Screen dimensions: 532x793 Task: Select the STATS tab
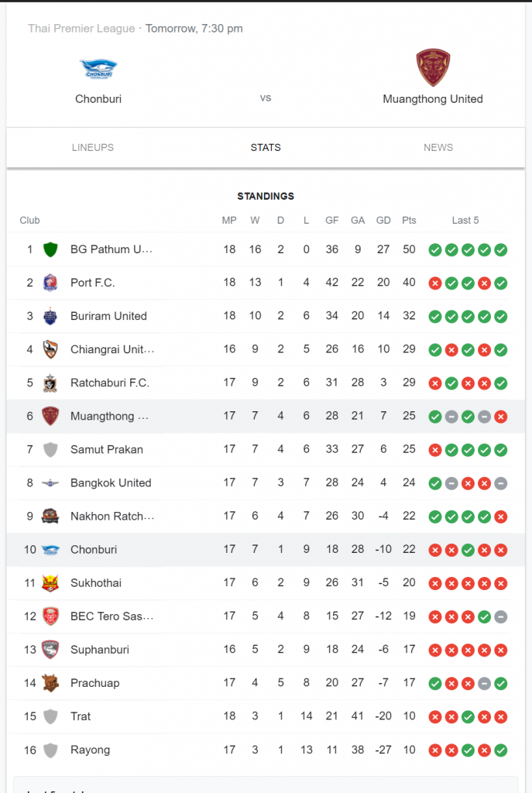pos(266,148)
